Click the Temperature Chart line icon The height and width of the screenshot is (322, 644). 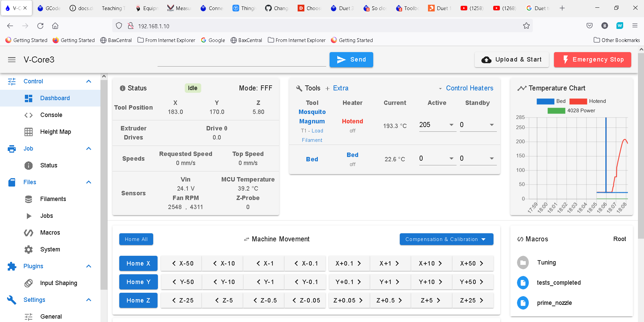[x=522, y=88]
